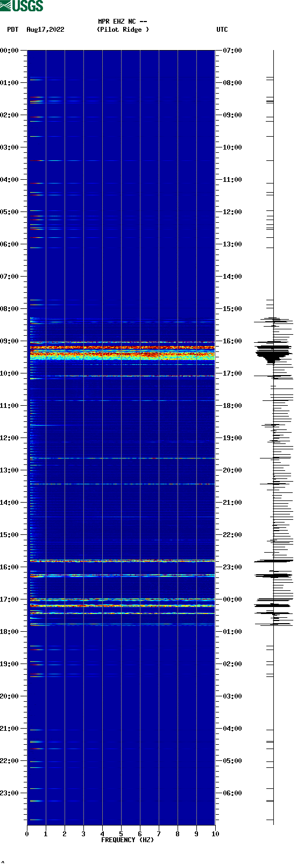Click the '8' frequency axis tick
The width and height of the screenshot is (297, 868).
[178, 834]
